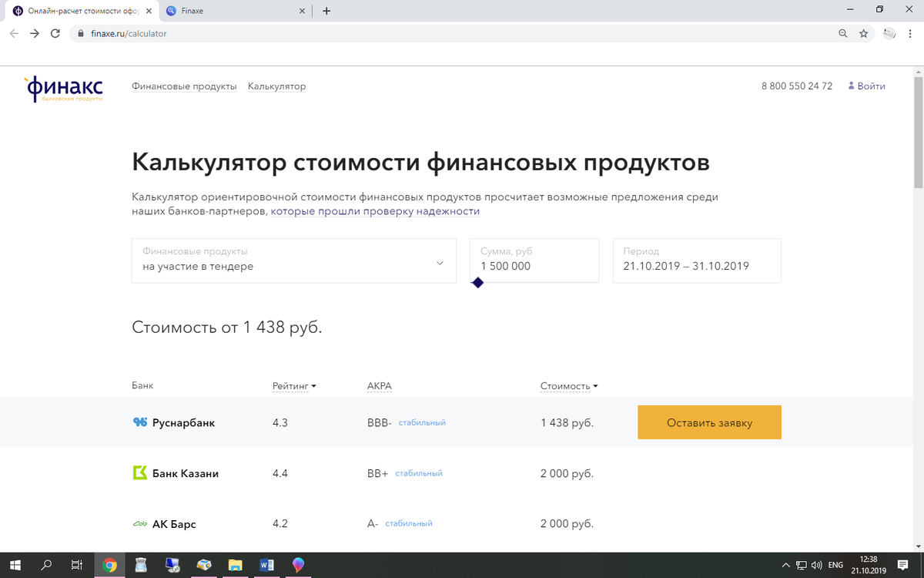
Task: Click the Стоимость от 1 438 руб. heading
Action: (227, 328)
